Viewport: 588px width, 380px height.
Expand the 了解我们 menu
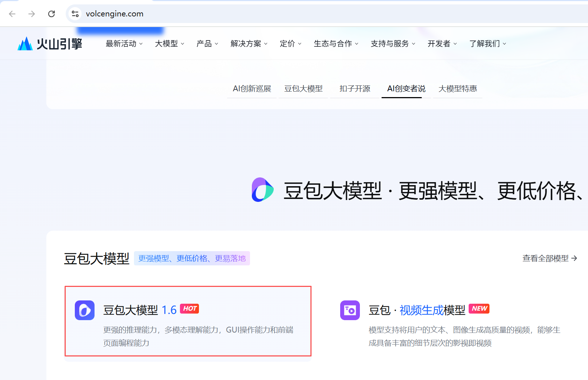pos(488,44)
